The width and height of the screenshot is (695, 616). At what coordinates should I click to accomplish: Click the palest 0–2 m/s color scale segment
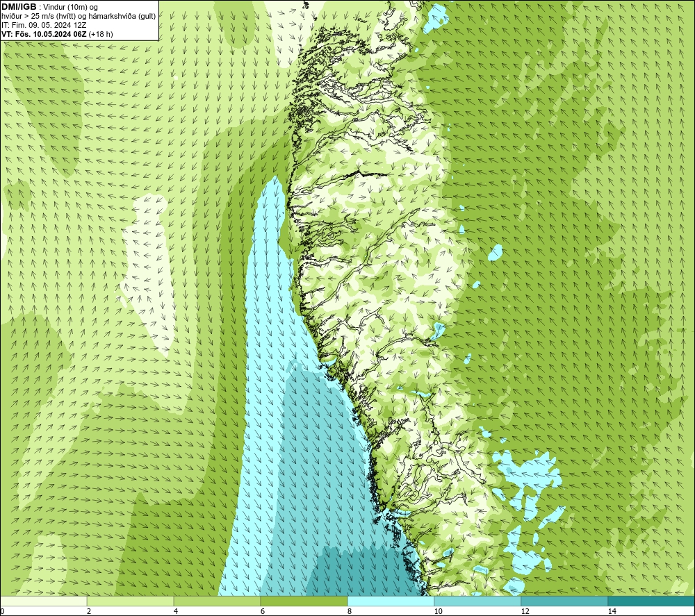pyautogui.click(x=43, y=601)
